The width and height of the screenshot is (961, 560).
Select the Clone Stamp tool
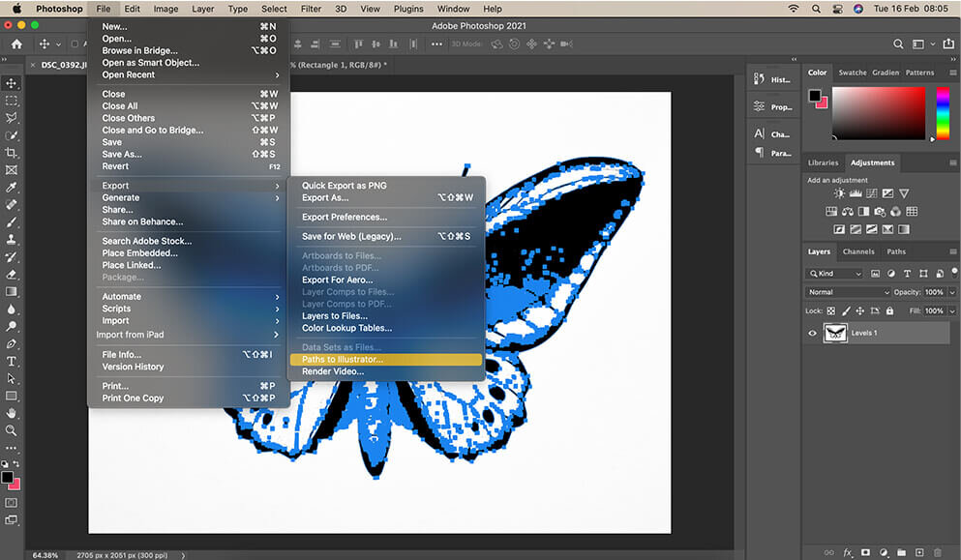pyautogui.click(x=11, y=240)
